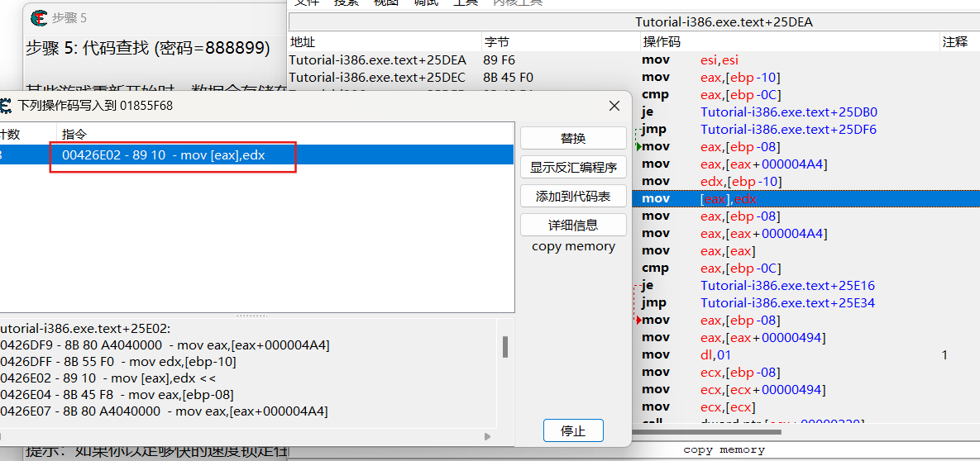Show 详细信息 for the selected instruction
This screenshot has width=980, height=461.
point(573,225)
